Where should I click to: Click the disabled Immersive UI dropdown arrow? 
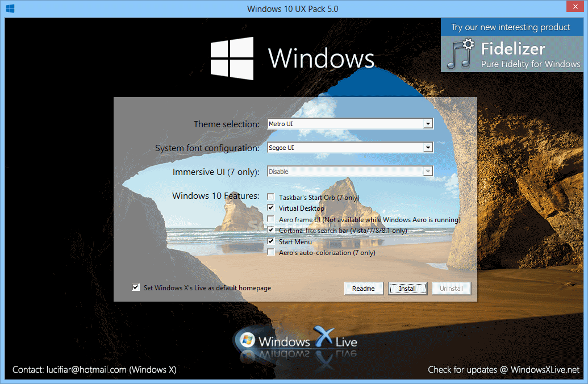(x=427, y=172)
